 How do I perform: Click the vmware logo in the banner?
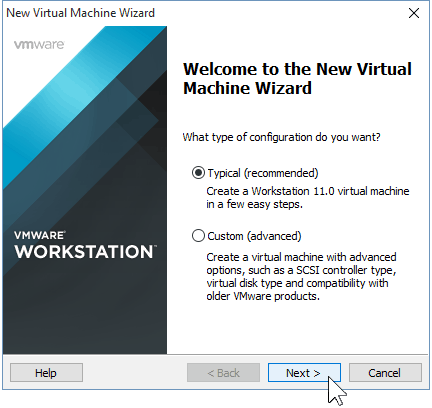coord(39,44)
